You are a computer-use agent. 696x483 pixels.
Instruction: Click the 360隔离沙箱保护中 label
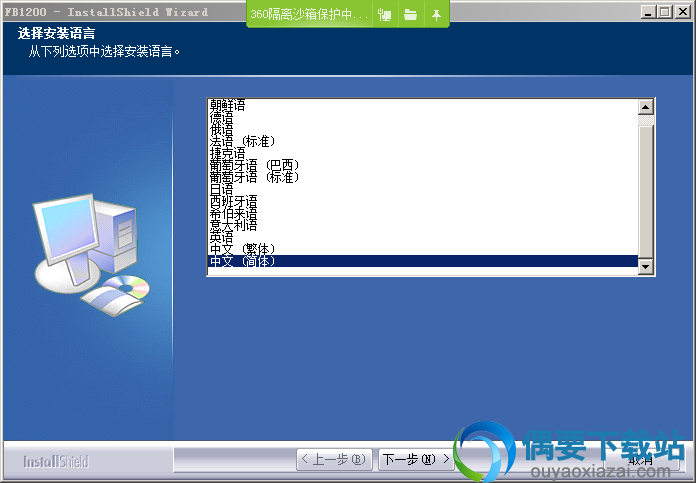tap(309, 15)
